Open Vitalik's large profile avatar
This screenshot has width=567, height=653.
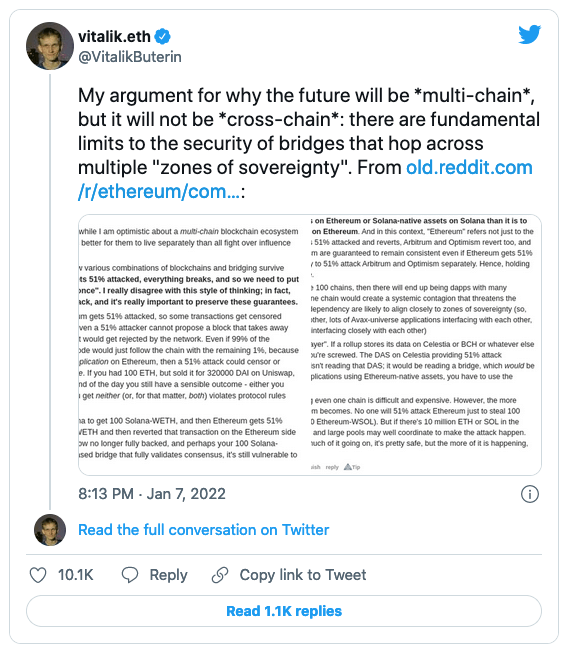pos(50,46)
